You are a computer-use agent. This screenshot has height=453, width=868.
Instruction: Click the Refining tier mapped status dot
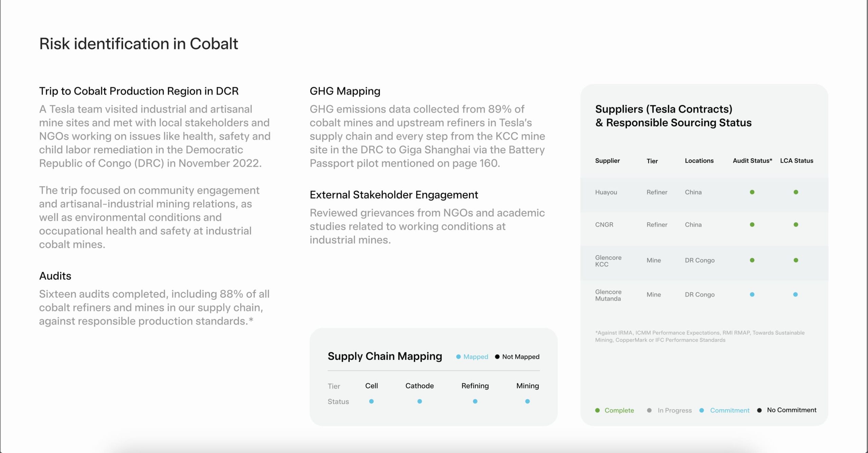[475, 401]
